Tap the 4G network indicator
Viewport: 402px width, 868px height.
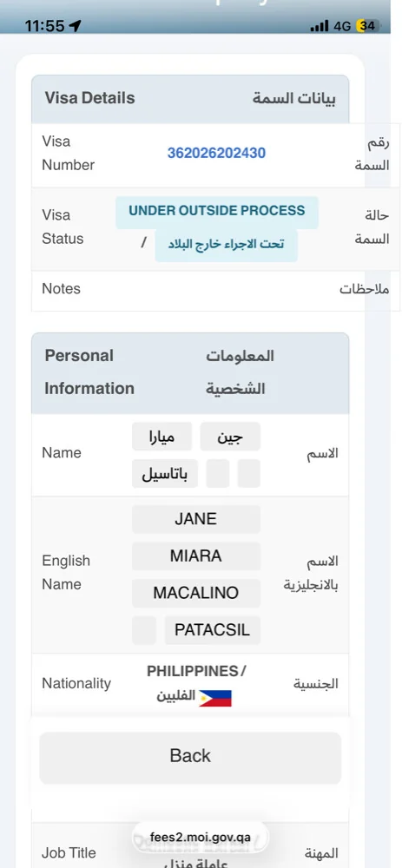click(x=342, y=25)
